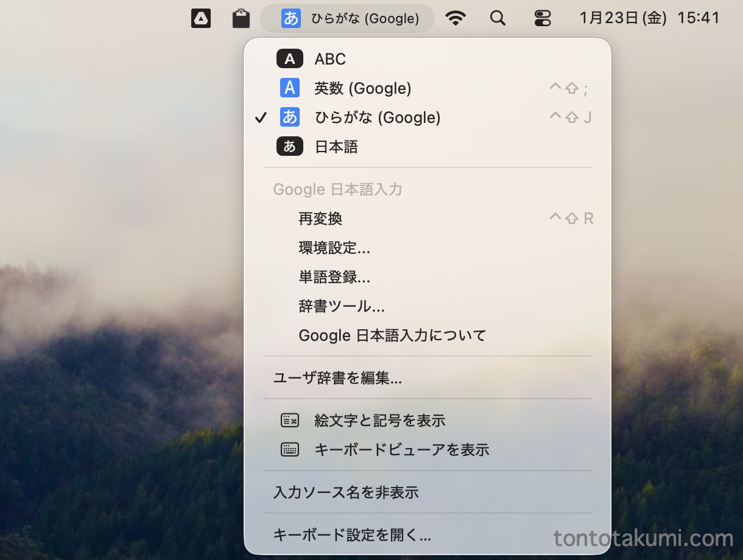This screenshot has width=743, height=560.
Task: Show emoji and symbols via 絵文字と記号を表示
Action: pyautogui.click(x=379, y=421)
